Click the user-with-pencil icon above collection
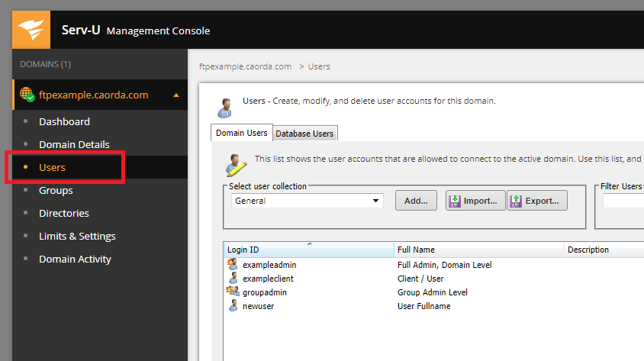 (236, 165)
